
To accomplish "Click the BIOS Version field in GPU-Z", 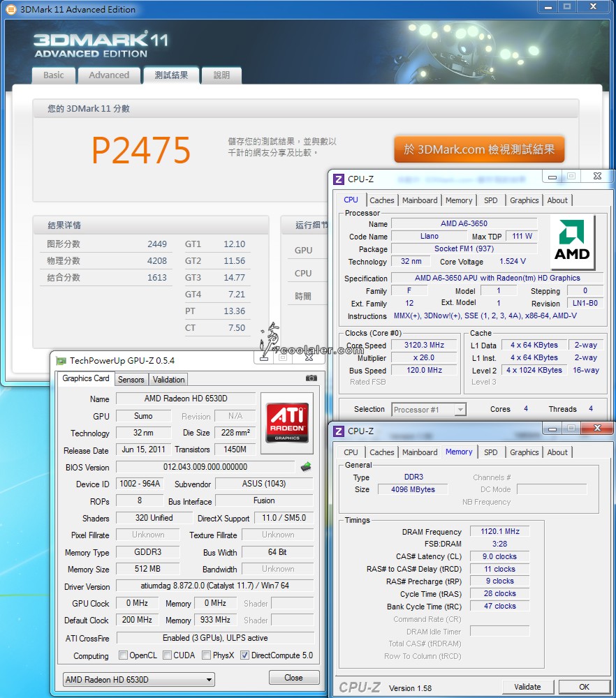I will click(205, 467).
